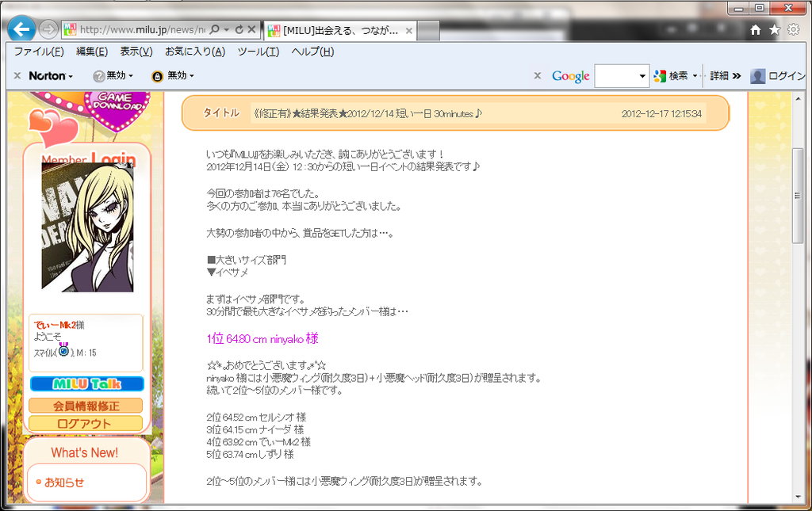Click the member avatar image

pyautogui.click(x=87, y=227)
